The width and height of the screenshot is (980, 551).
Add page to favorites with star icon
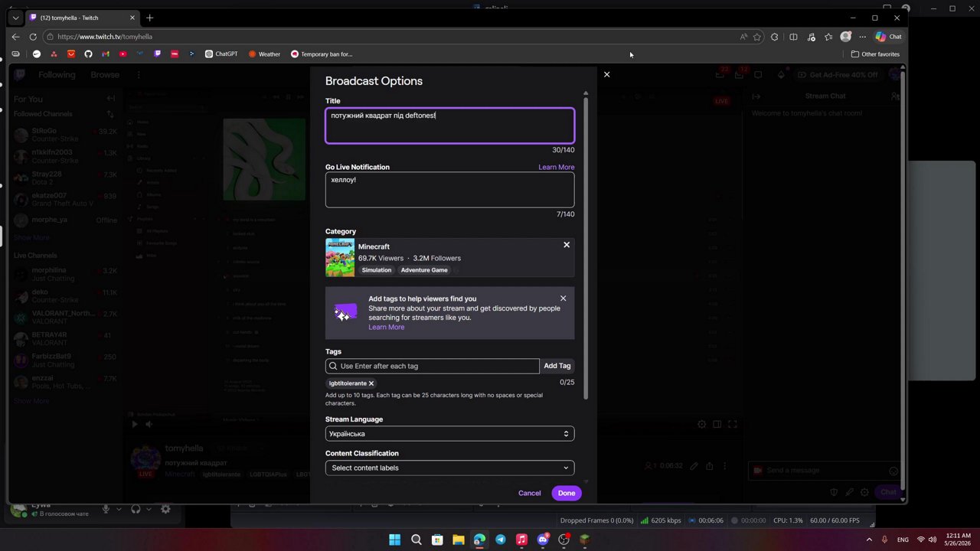[x=756, y=37]
